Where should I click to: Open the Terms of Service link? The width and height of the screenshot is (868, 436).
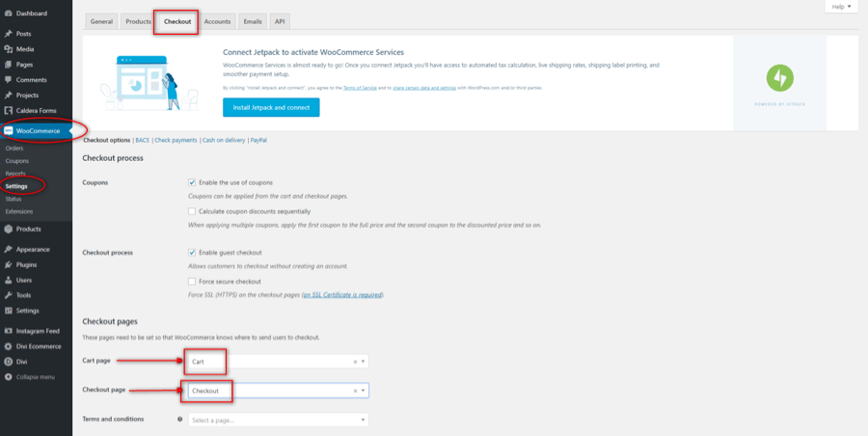click(360, 88)
